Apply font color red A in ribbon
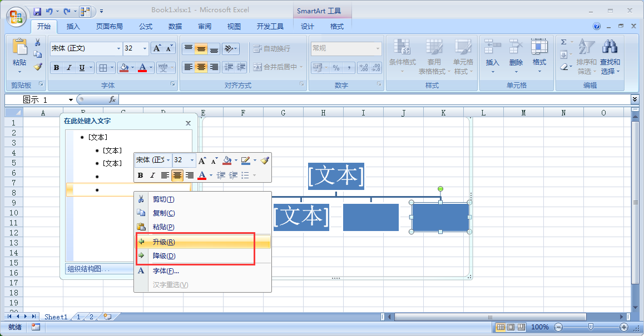644x336 pixels. 142,68
